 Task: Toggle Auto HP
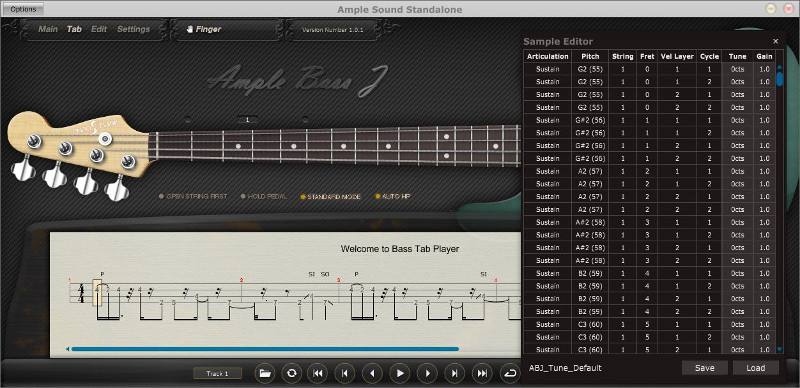click(393, 196)
